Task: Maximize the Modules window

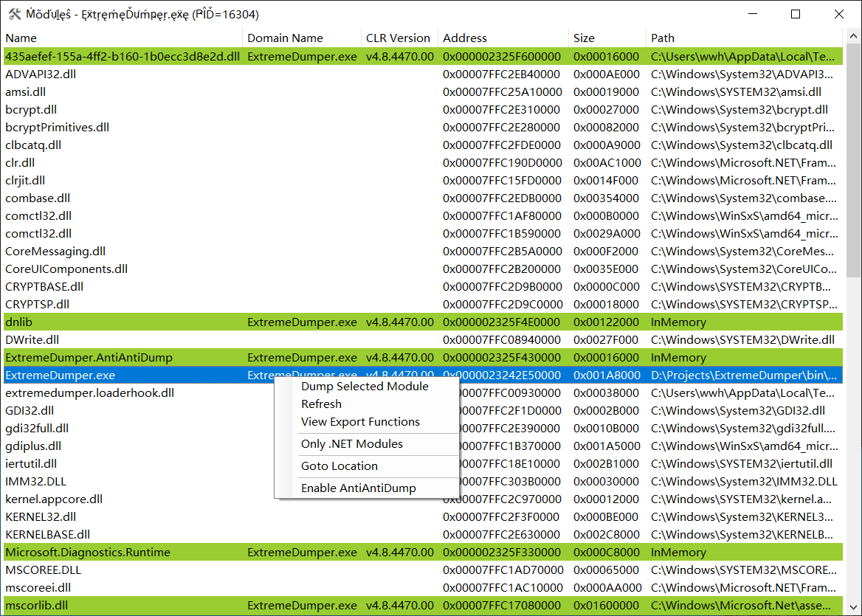Action: point(796,14)
